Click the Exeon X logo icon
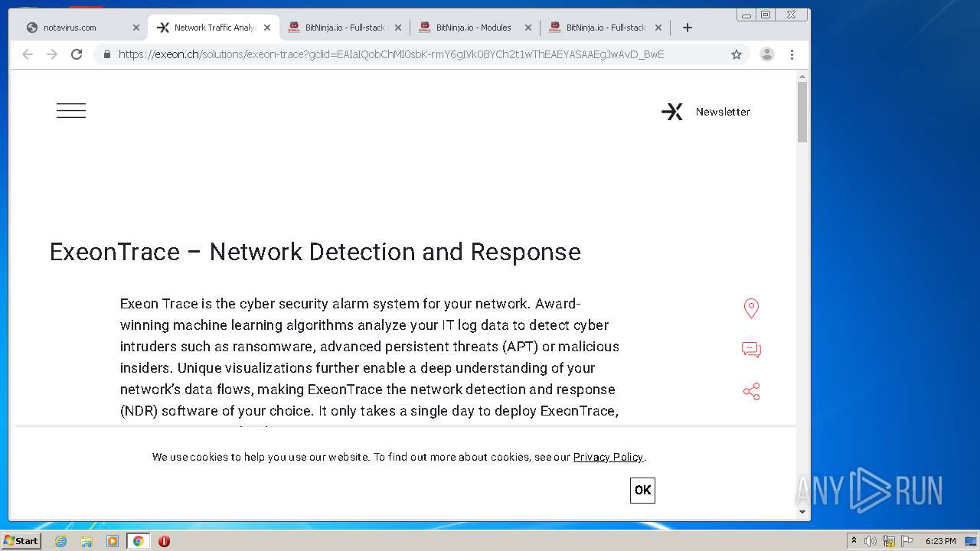980x551 pixels. pyautogui.click(x=672, y=112)
